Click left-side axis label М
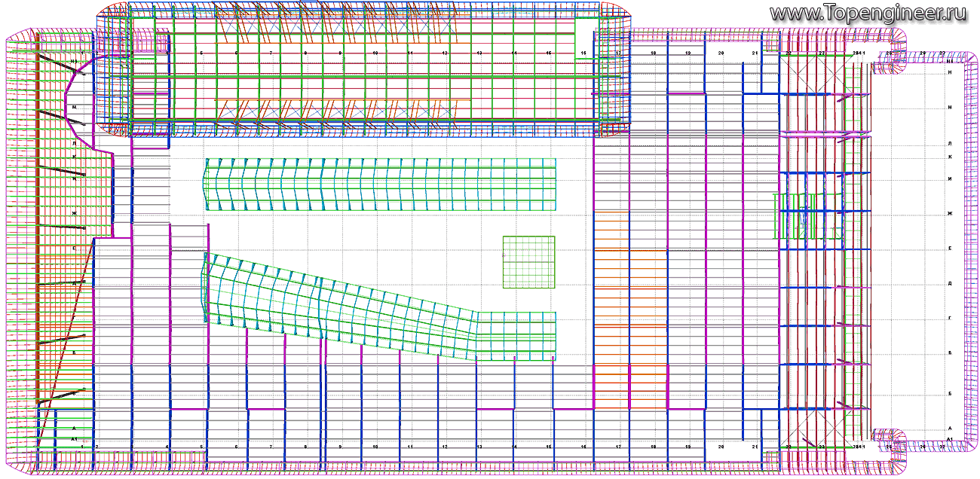Viewport: 980px width, 479px height. pos(74,107)
